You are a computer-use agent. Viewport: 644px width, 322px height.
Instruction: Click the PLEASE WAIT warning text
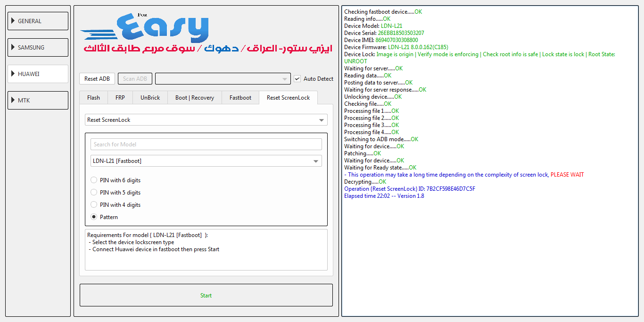pyautogui.click(x=567, y=175)
